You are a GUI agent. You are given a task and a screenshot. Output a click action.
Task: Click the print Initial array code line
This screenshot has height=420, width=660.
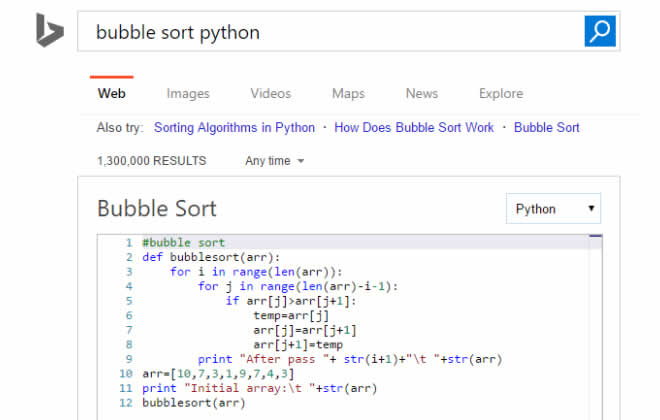pyautogui.click(x=260, y=388)
